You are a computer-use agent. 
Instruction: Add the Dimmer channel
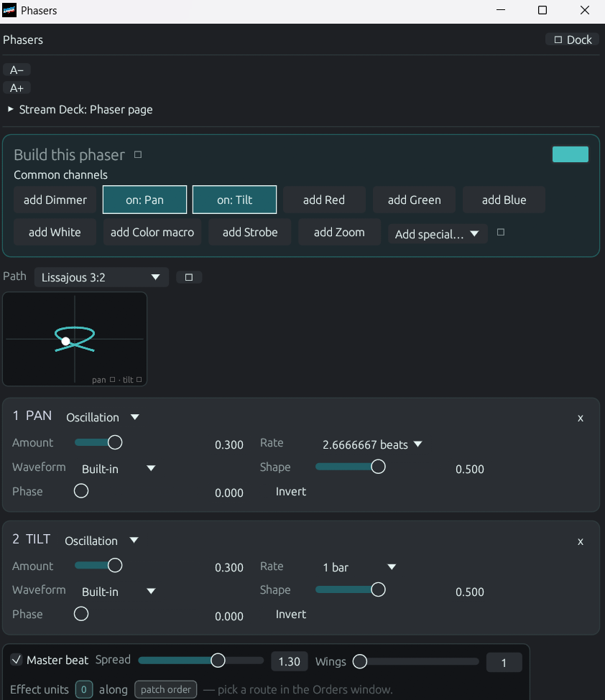tap(55, 200)
